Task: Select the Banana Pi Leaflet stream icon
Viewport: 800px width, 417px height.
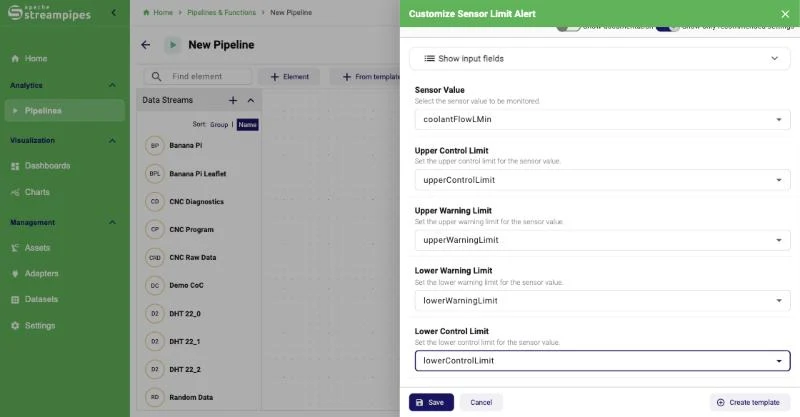Action: [155, 174]
